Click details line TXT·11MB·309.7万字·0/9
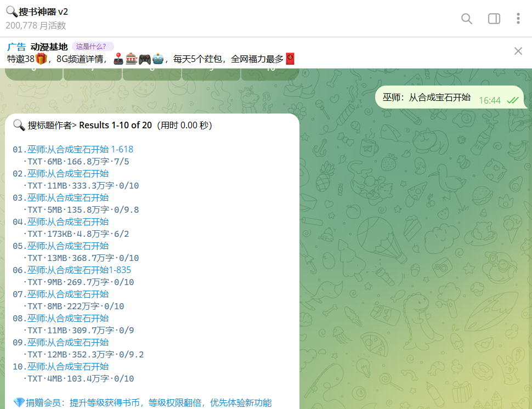Screen dimensions: 532x409 click(x=78, y=330)
